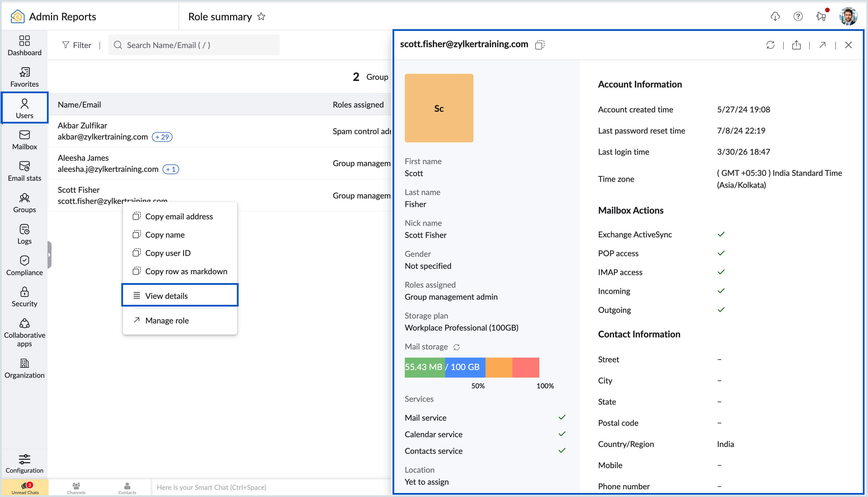Focus the Search Name/Email field
Screen dimensions: 868x497
[194, 45]
